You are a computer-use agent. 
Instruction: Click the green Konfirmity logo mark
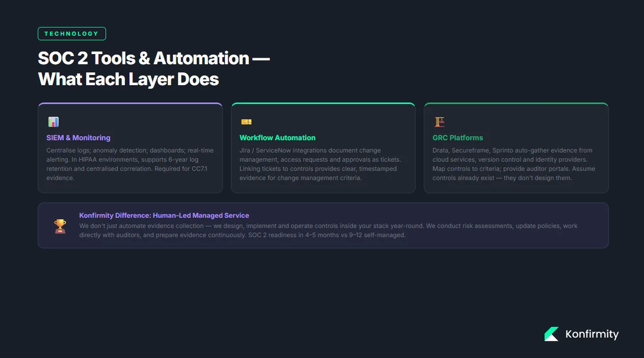[x=551, y=334]
